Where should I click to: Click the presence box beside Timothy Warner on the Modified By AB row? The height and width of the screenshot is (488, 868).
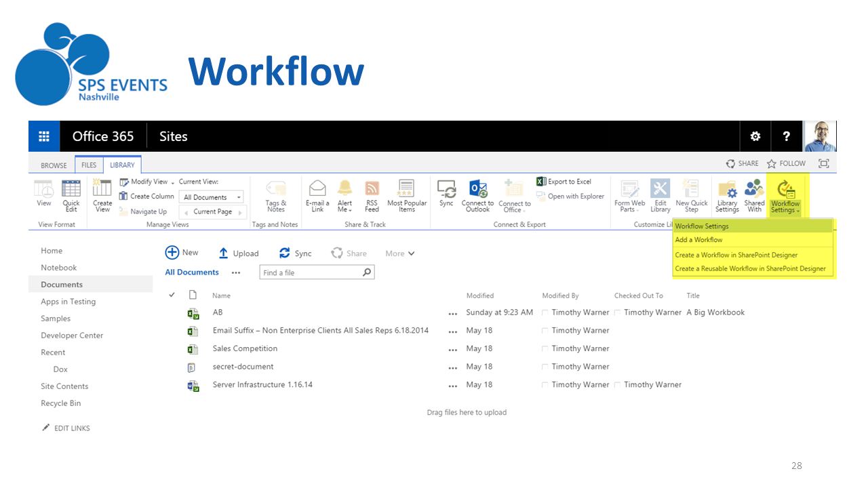click(546, 312)
